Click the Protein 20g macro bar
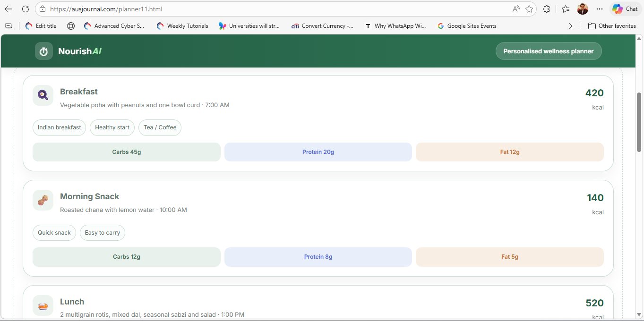Image resolution: width=644 pixels, height=321 pixels. point(318,152)
